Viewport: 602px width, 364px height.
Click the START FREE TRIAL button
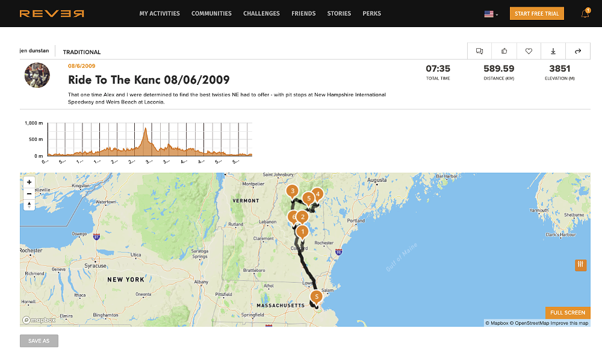point(537,13)
